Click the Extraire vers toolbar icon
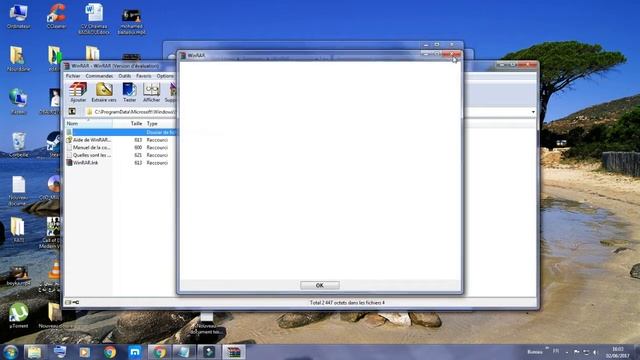This screenshot has height=360, width=640. point(104,92)
